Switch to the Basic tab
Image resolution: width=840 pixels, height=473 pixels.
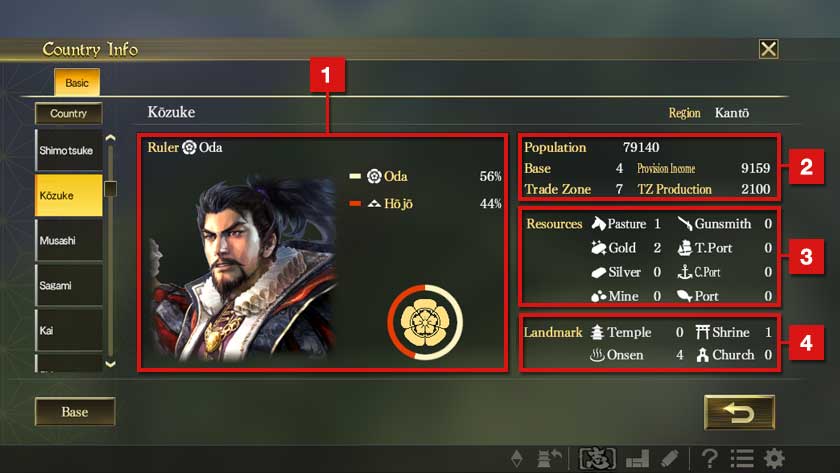point(77,82)
